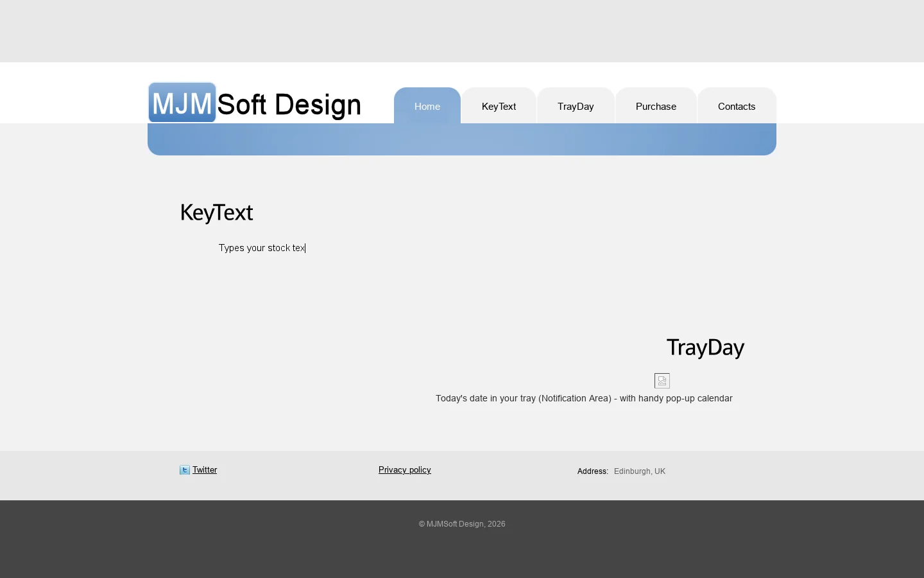924x578 pixels.
Task: Click the broken image icon under TrayDay
Action: point(662,381)
